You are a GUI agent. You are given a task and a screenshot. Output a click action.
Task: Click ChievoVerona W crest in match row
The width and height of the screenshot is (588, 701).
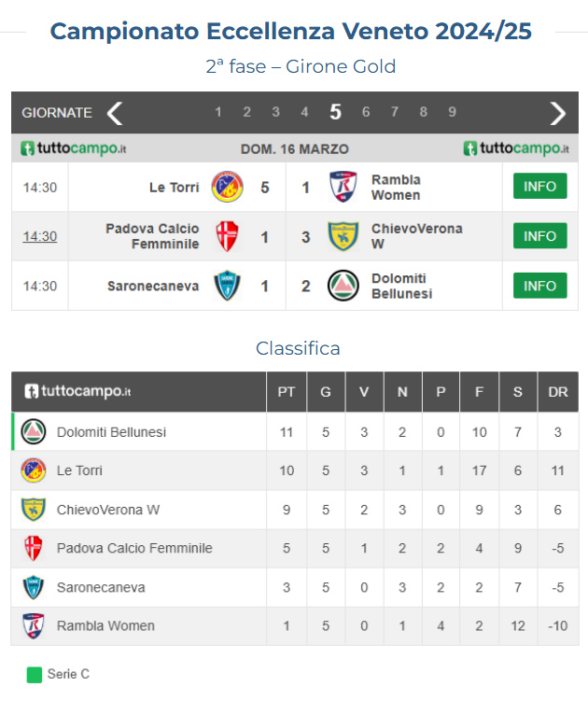pos(343,236)
